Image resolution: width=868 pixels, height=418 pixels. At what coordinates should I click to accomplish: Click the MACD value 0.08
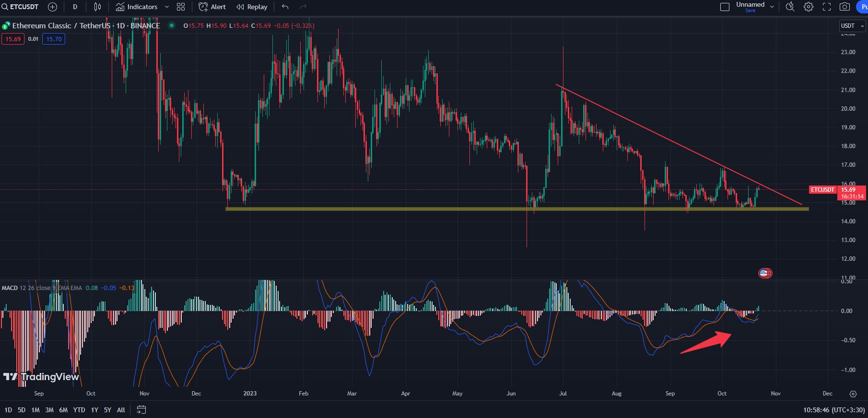coord(92,288)
